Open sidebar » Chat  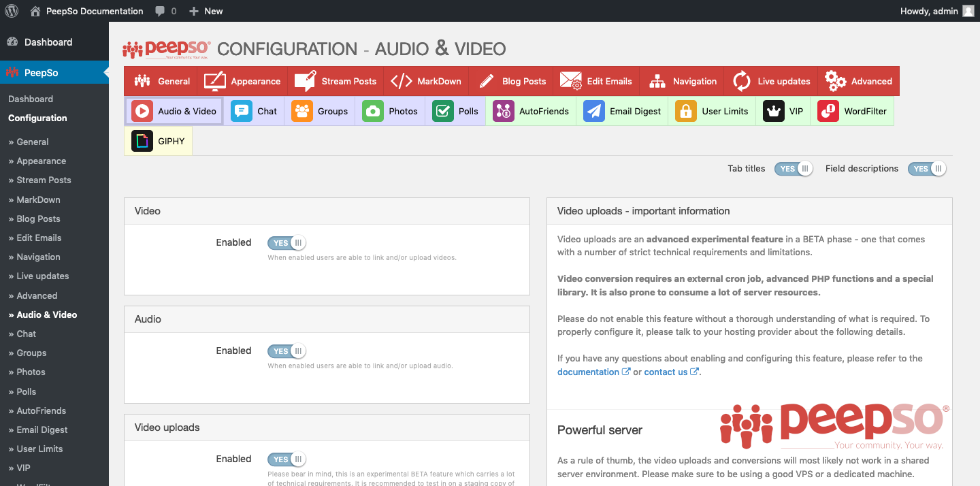(22, 334)
